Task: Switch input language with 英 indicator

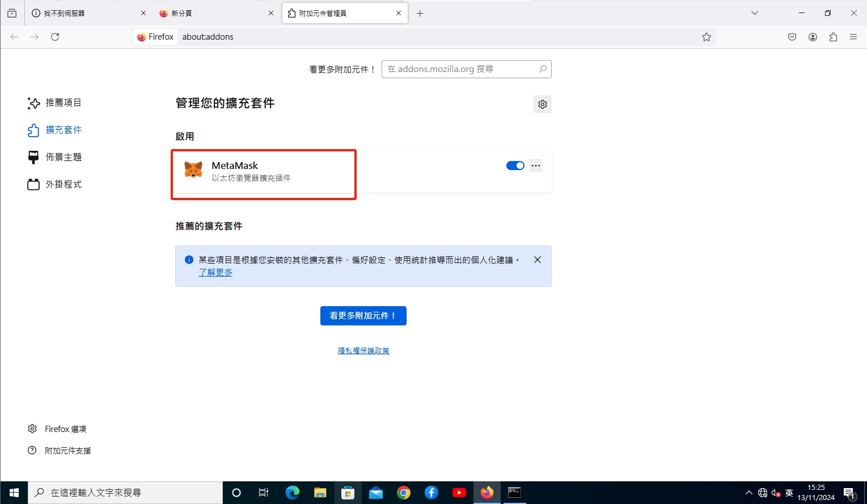Action: coord(789,493)
